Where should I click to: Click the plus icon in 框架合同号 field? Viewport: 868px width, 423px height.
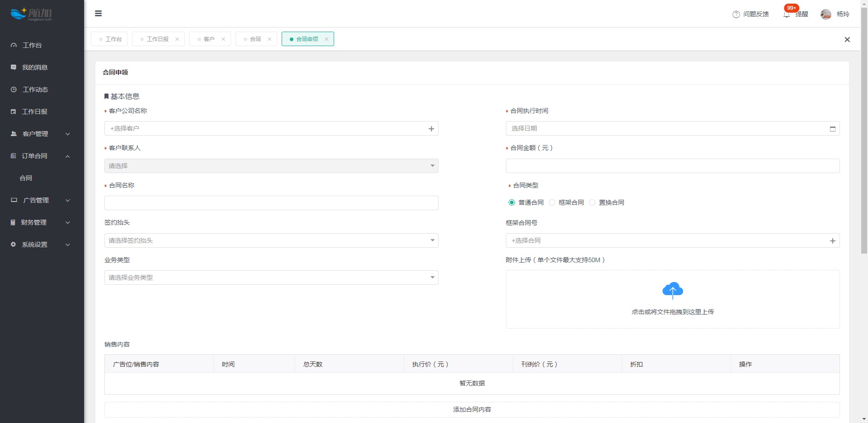tap(833, 241)
